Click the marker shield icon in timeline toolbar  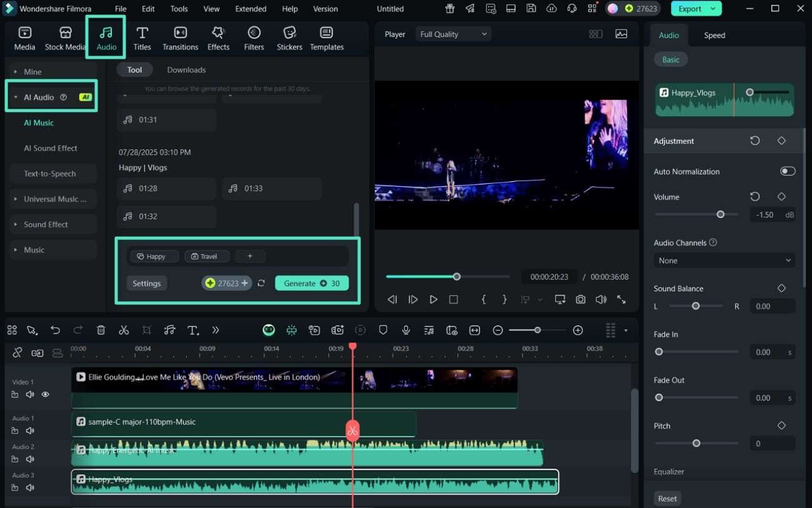383,330
